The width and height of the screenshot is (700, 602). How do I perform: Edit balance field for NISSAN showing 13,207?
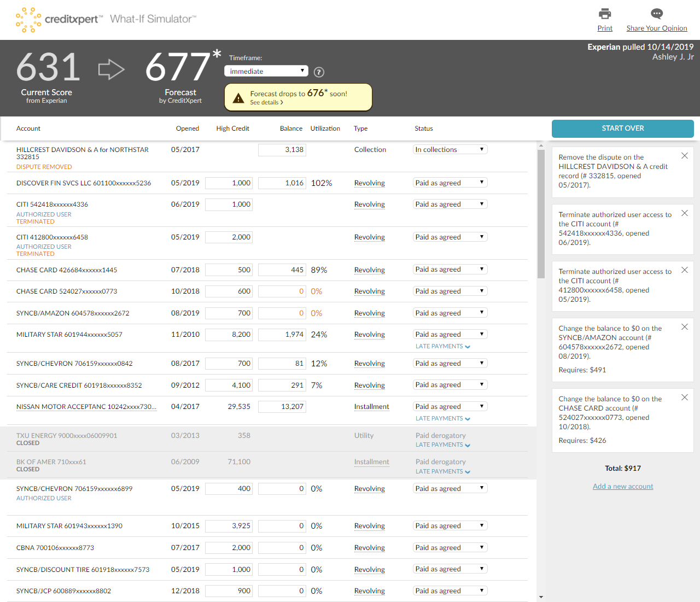click(282, 407)
